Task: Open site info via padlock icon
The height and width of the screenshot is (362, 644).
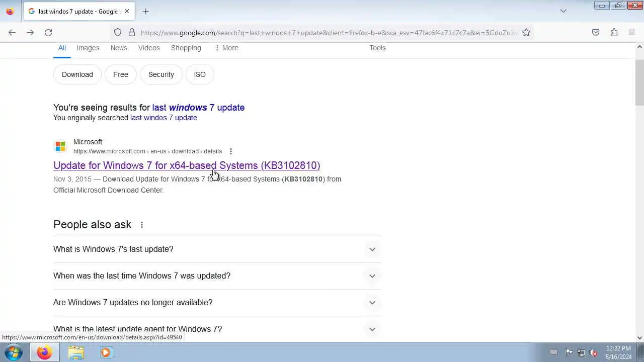Action: 132,32
